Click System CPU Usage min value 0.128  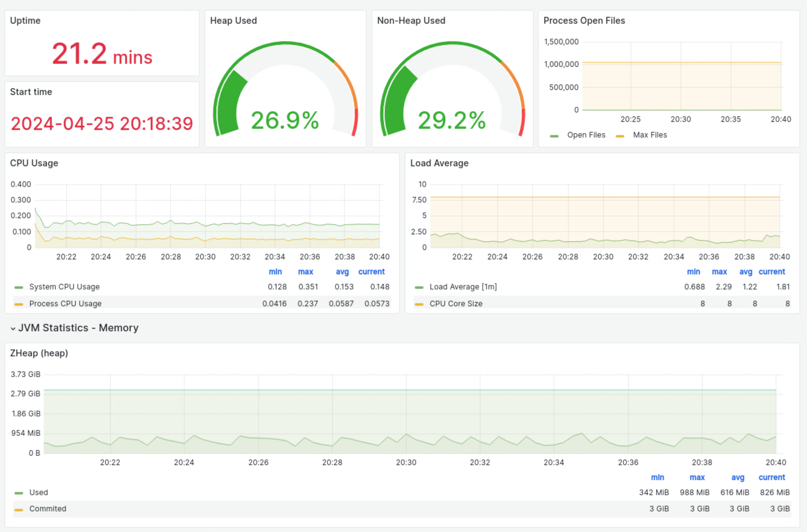(x=277, y=287)
